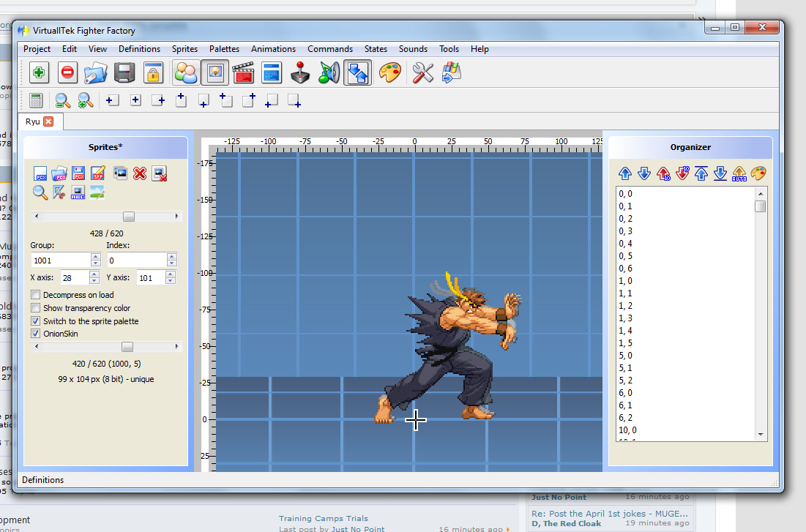
Task: Open the blue document Commands editor icon
Action: [272, 72]
